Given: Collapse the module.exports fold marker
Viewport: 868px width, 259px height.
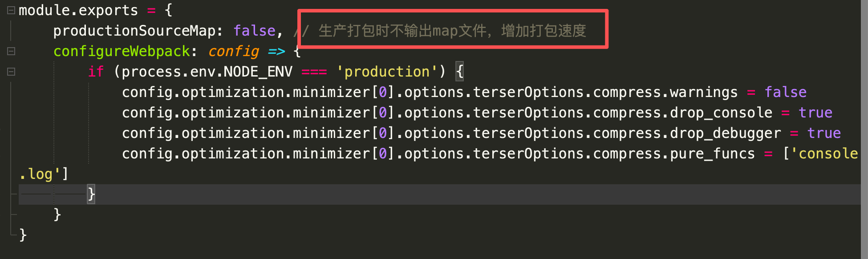Looking at the screenshot, I should click(x=11, y=10).
